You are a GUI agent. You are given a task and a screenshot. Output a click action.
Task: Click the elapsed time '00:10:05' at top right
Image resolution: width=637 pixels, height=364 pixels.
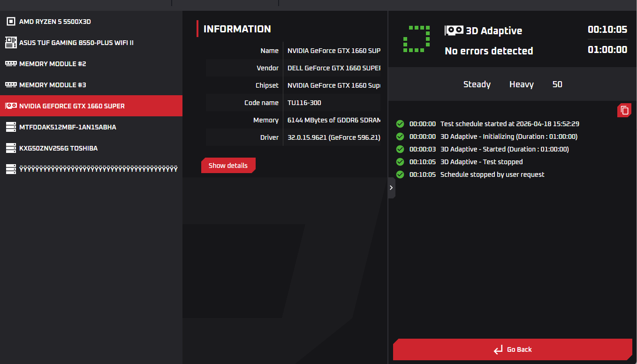pyautogui.click(x=607, y=30)
